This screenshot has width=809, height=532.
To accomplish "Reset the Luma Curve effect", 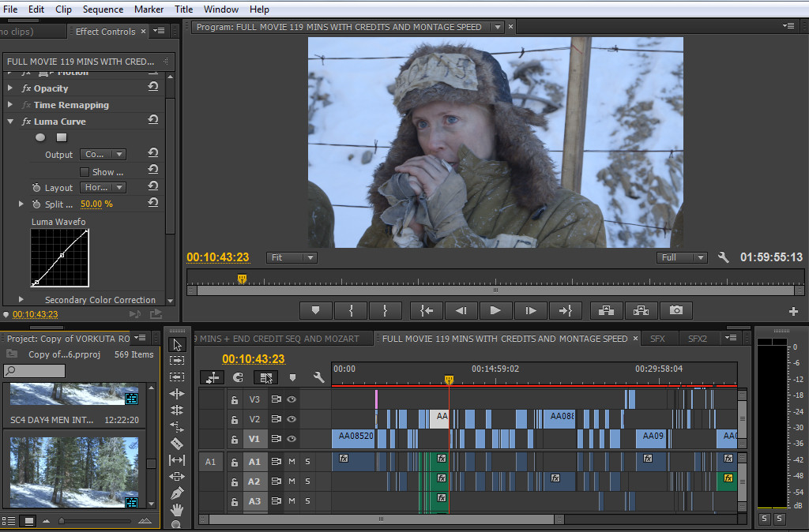I will tap(153, 120).
